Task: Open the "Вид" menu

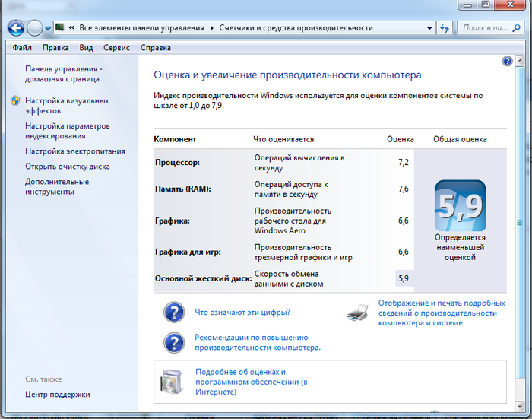Action: [x=86, y=48]
